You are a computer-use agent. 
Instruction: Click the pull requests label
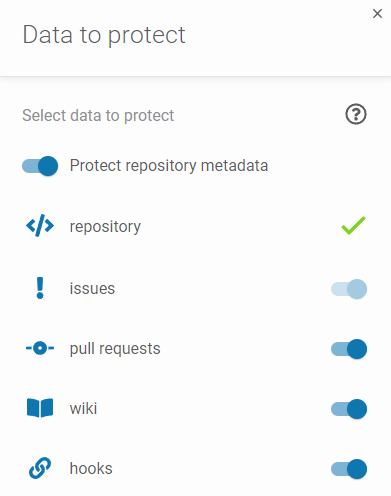coord(115,349)
